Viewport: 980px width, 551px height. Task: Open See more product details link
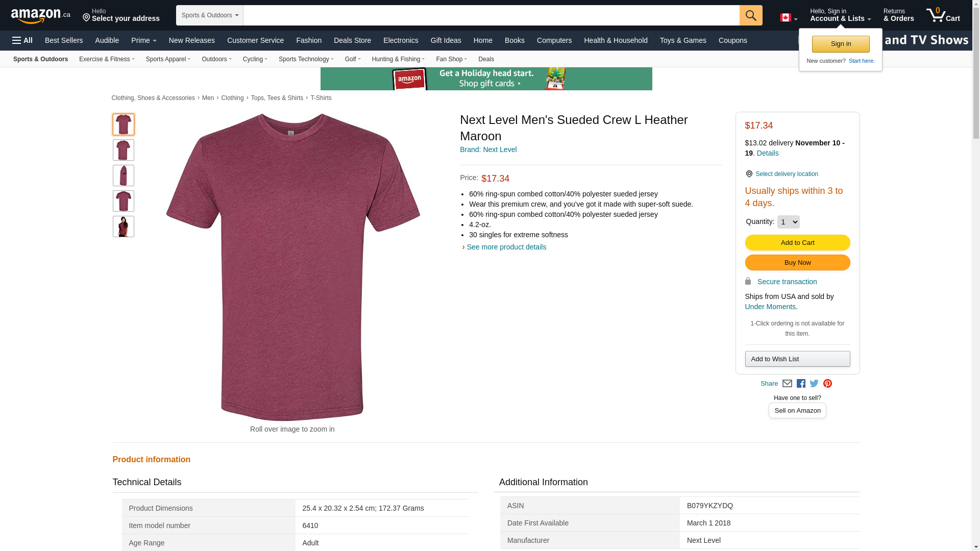[506, 247]
